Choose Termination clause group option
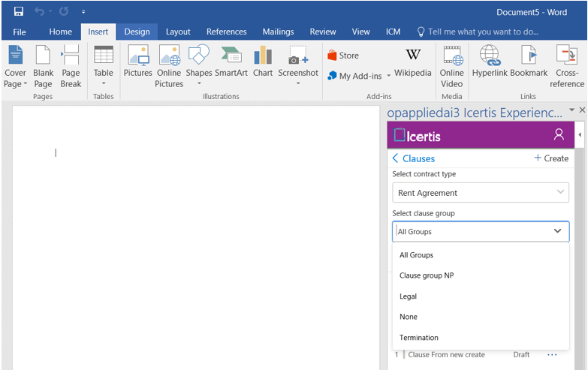Viewport: 588px width, 370px height. pos(419,338)
